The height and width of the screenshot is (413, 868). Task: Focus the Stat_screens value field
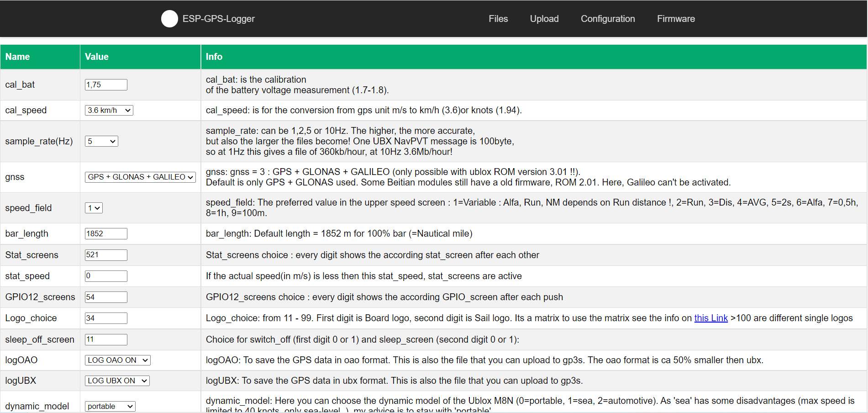106,255
